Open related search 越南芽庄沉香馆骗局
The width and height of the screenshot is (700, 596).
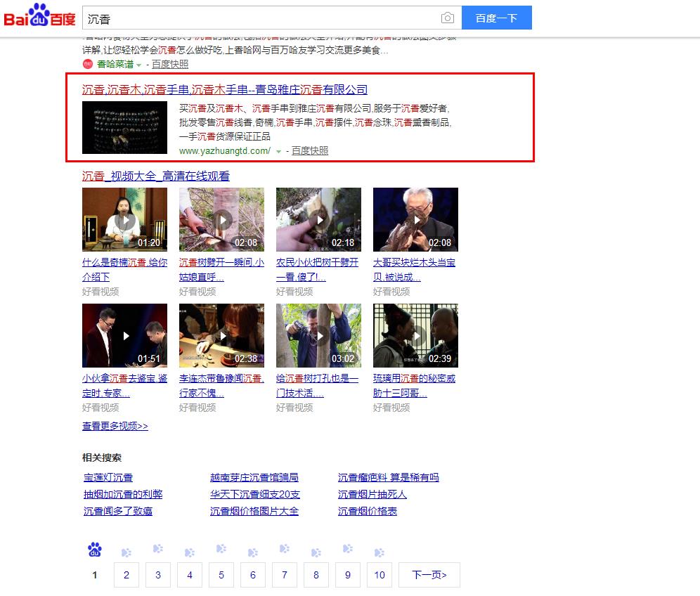coord(254,478)
